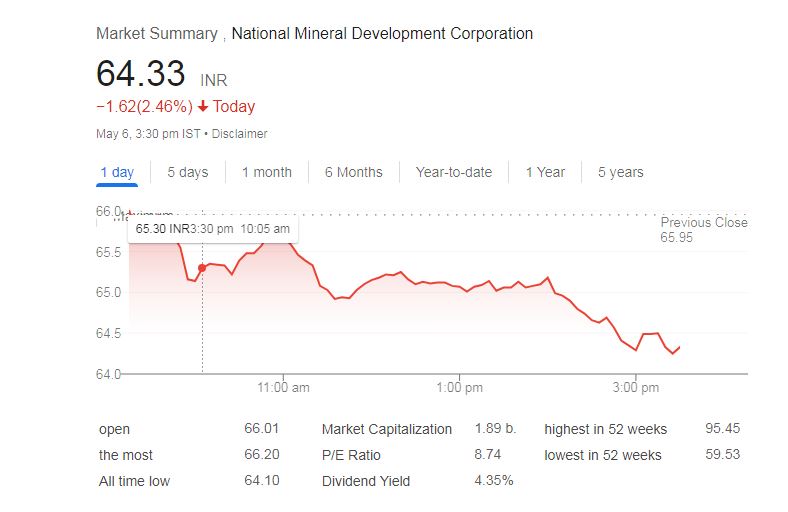Click the 'open' row label
Image resolution: width=788 pixels, height=512 pixels.
tap(115, 430)
